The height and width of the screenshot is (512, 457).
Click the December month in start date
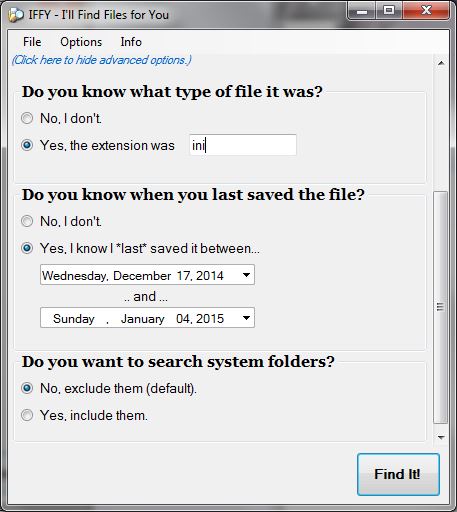(142, 276)
